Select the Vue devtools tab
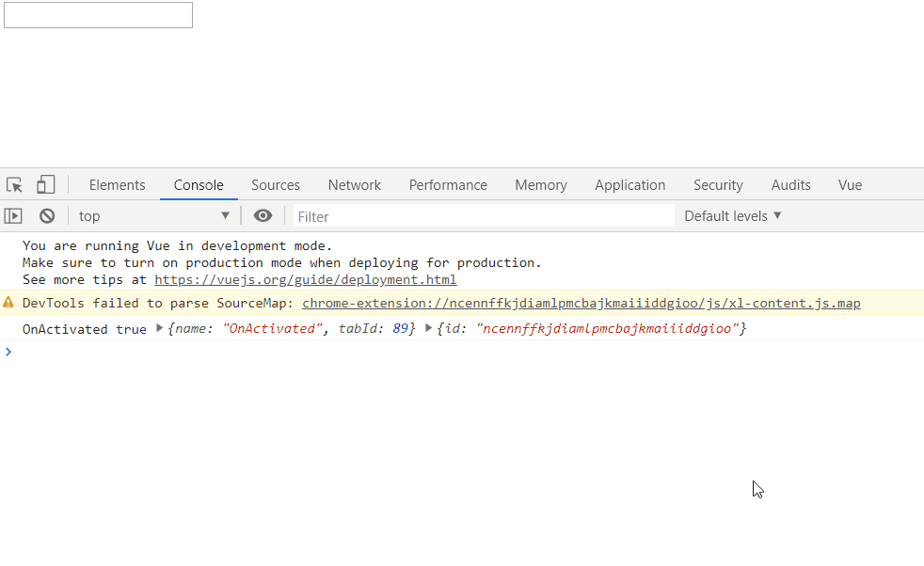 pyautogui.click(x=850, y=185)
